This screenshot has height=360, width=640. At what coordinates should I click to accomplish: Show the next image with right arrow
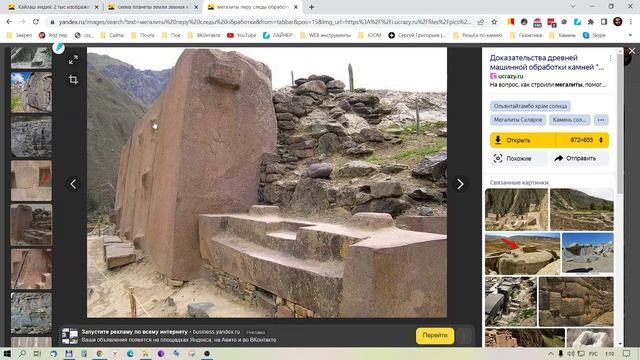pyautogui.click(x=460, y=184)
